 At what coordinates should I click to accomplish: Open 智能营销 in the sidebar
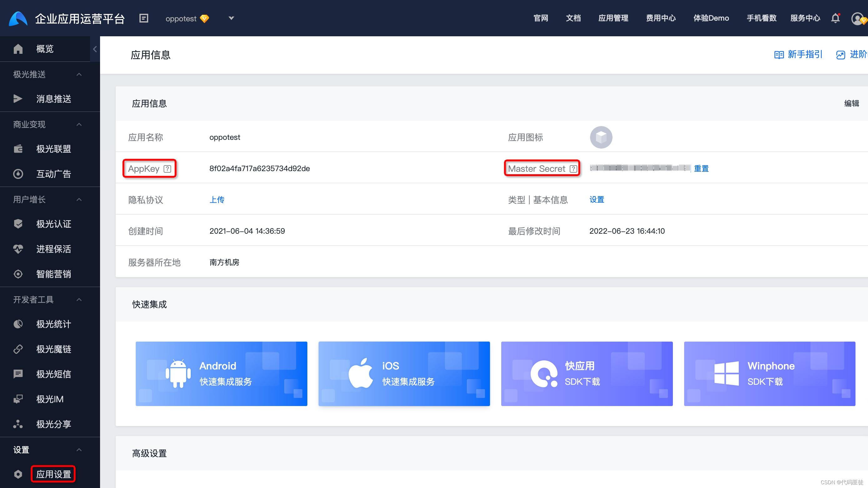[x=50, y=274]
